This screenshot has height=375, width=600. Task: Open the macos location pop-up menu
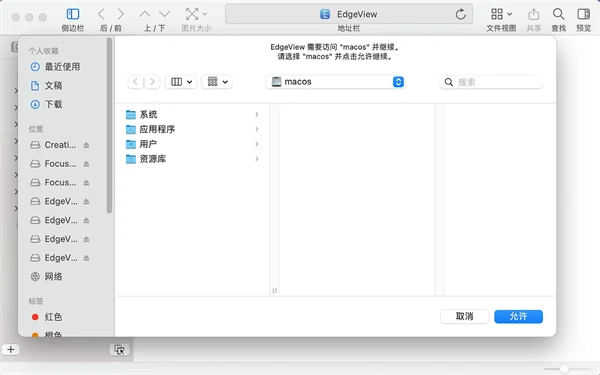(336, 82)
